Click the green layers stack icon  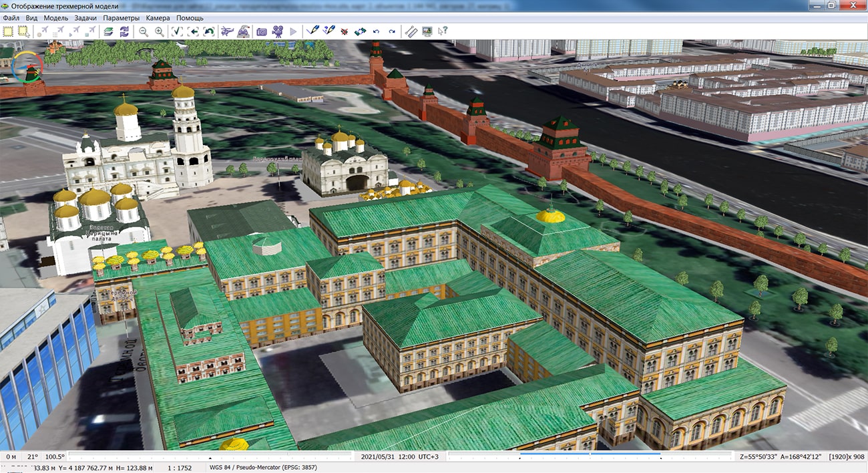(x=108, y=31)
